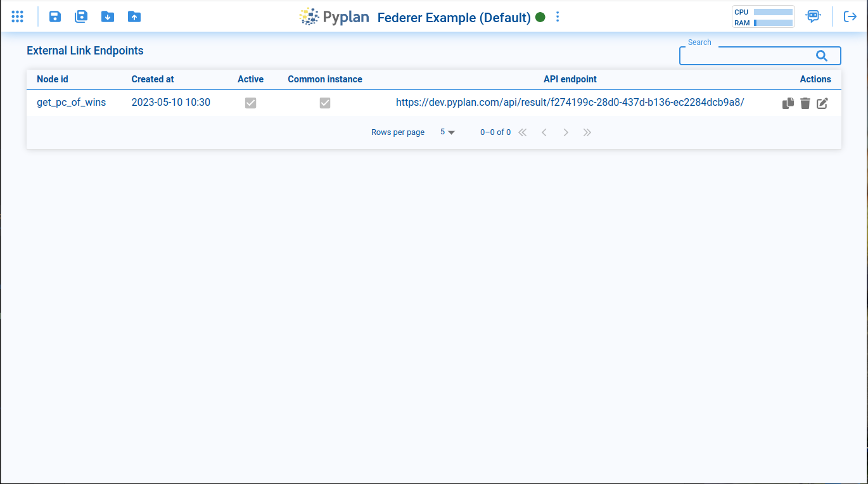Edit the get_pc_of_wins endpoint
Image resolution: width=868 pixels, height=484 pixels.
click(822, 103)
